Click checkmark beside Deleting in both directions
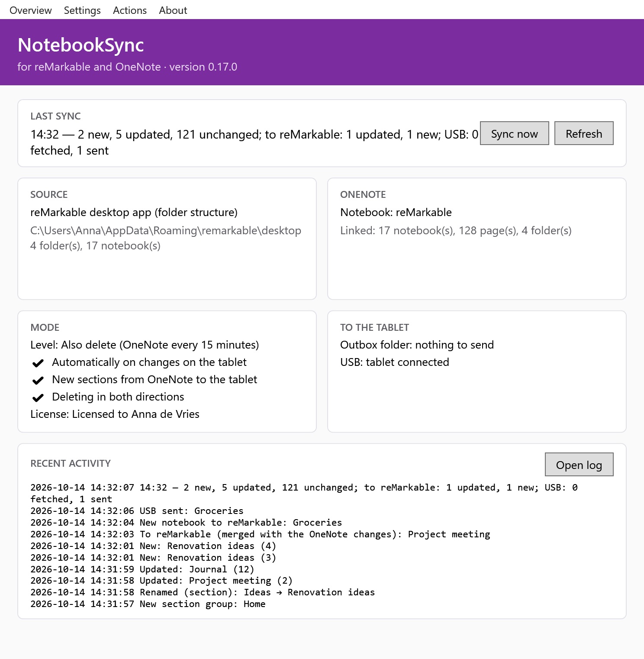Viewport: 644px width, 659px height. click(x=38, y=397)
